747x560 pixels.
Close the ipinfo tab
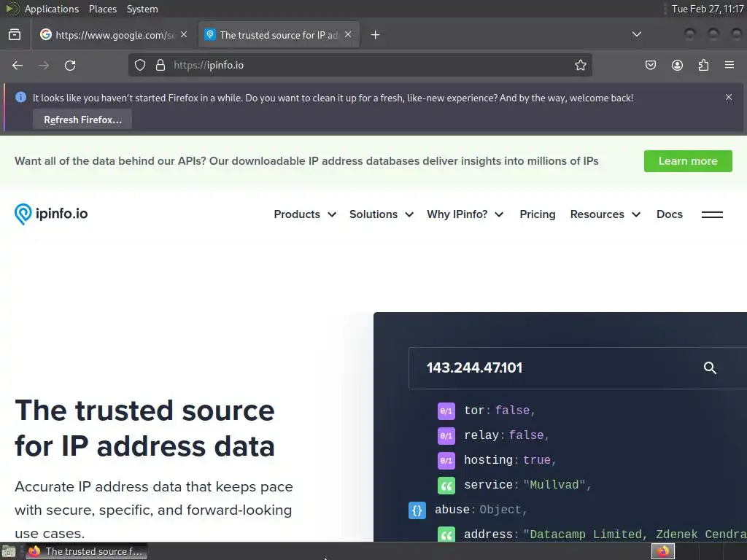coord(348,34)
